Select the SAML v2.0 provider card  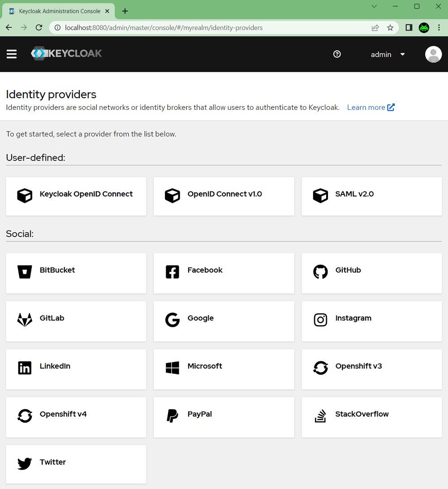tap(371, 196)
